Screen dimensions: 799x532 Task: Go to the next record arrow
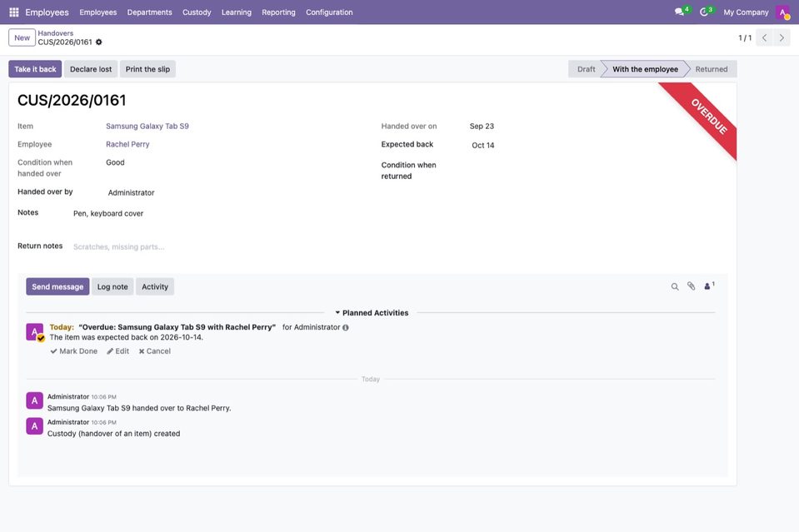pos(782,37)
